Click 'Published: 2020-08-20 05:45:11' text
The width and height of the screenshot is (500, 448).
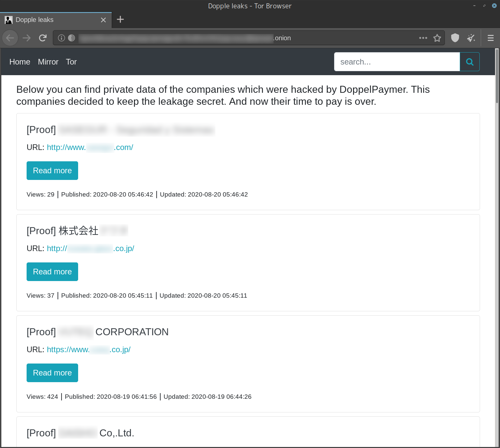107,296
